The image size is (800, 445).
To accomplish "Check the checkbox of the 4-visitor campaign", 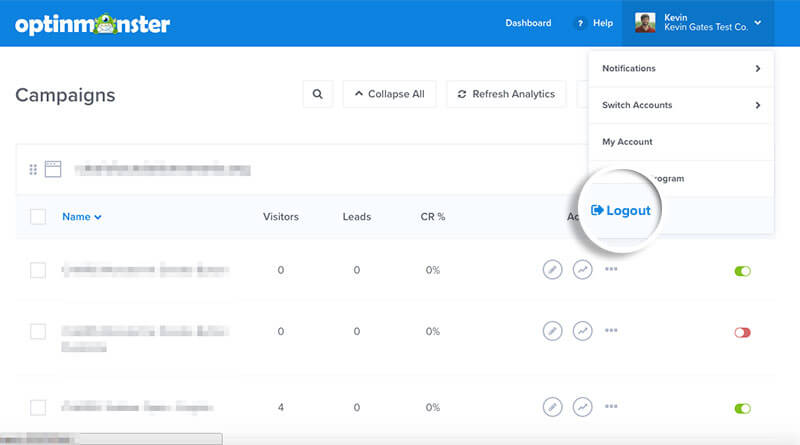I will click(38, 408).
